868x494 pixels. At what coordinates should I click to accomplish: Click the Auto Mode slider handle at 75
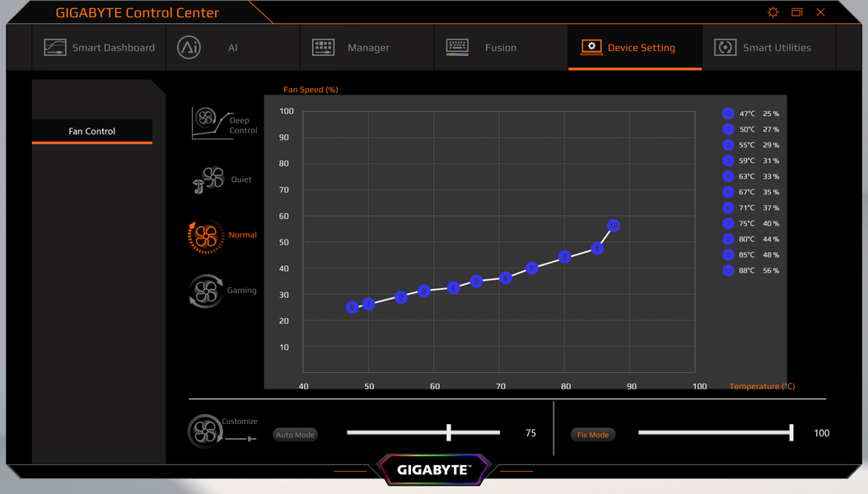(x=449, y=432)
